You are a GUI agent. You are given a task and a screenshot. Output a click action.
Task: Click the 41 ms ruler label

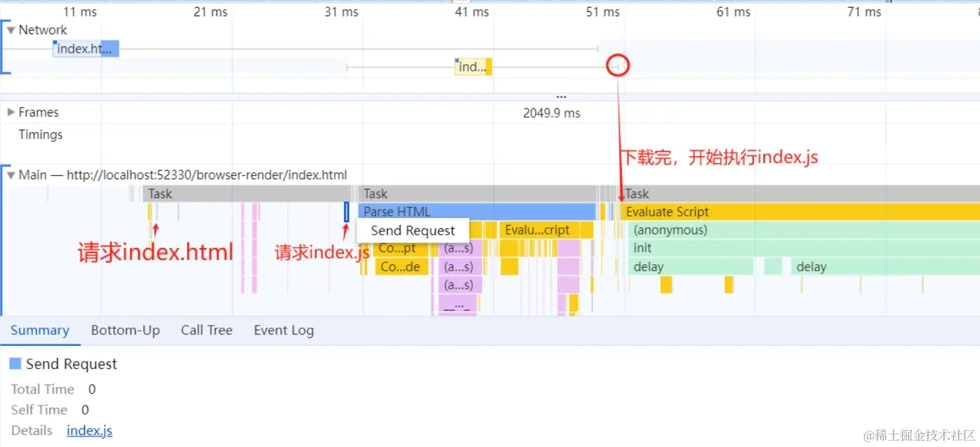471,12
